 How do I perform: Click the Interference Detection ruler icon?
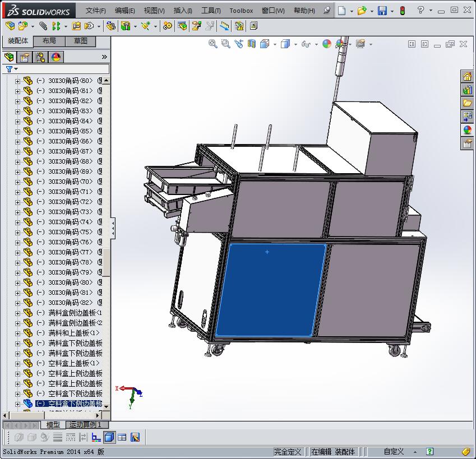[224, 26]
